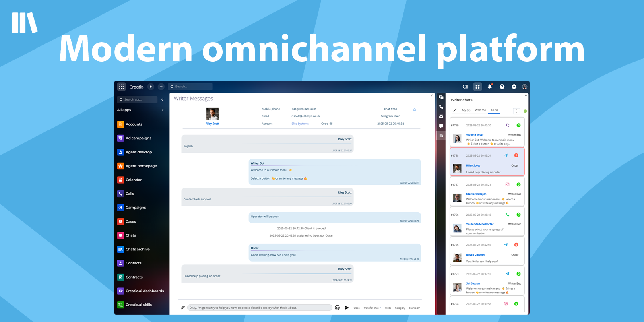Open Agent desktop in sidebar

[x=138, y=152]
